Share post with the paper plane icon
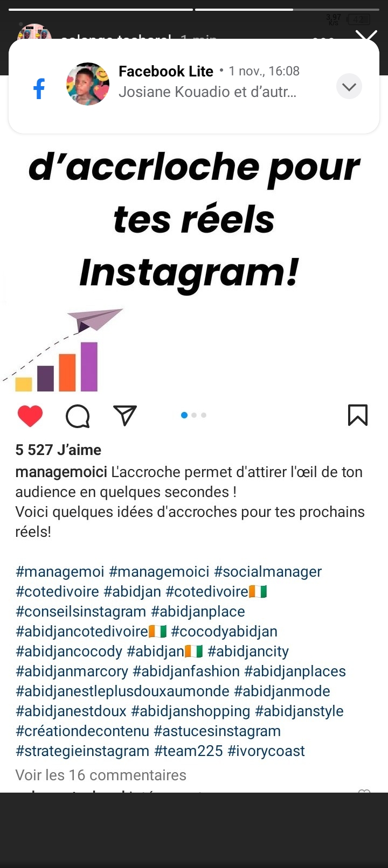 [x=125, y=416]
